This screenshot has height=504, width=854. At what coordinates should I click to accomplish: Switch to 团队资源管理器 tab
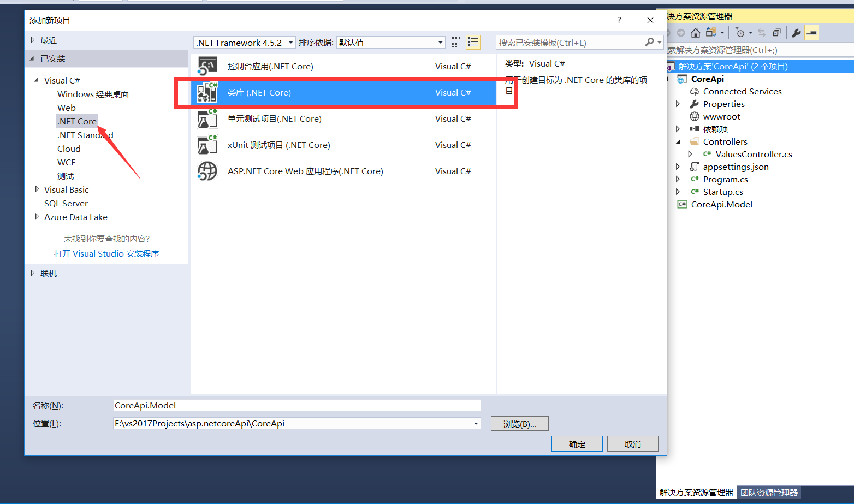[x=769, y=493]
